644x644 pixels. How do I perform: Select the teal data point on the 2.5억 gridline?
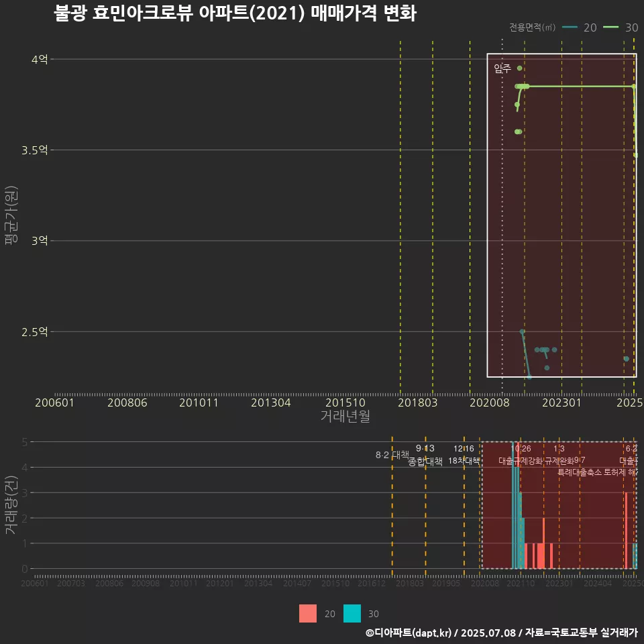coord(522,331)
